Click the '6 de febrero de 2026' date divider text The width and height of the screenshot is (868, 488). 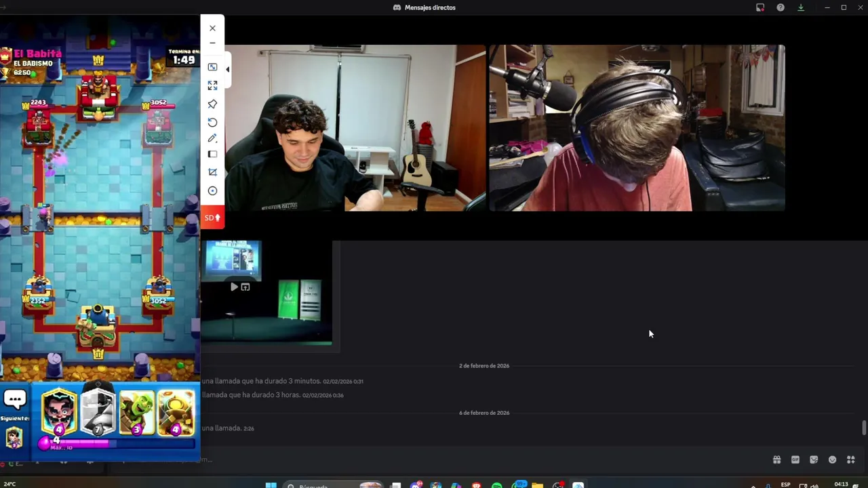click(484, 413)
